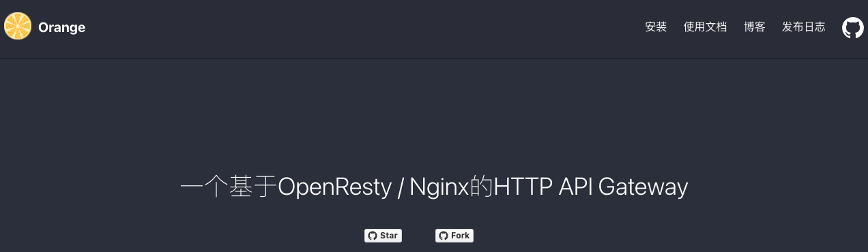Click the HTTP API Gateway phrase
The height and width of the screenshot is (252, 868).
coord(591,187)
